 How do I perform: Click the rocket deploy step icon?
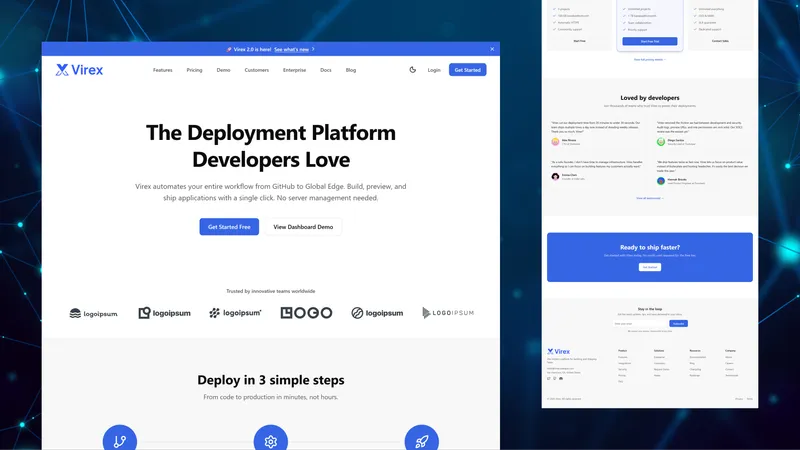[421, 440]
